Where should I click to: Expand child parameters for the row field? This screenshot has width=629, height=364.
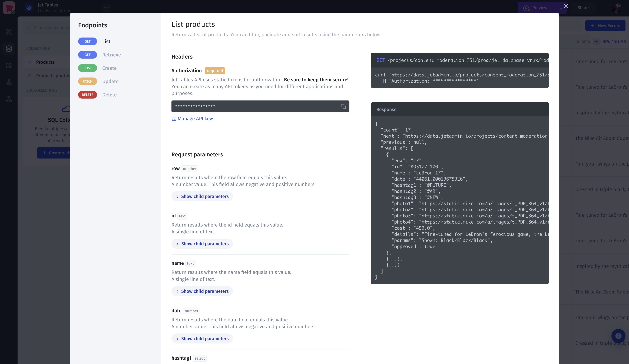pyautogui.click(x=202, y=196)
